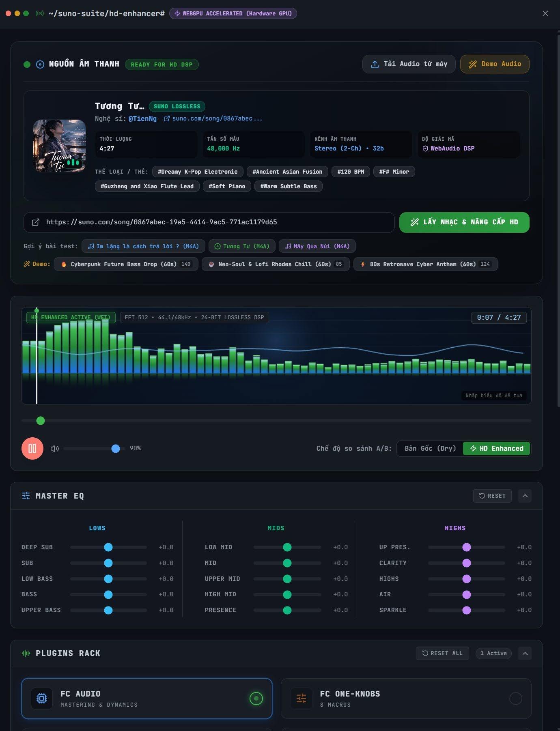This screenshot has width=560, height=731.
Task: Click the Upper Bass EQ slider handle
Action: coord(108,610)
